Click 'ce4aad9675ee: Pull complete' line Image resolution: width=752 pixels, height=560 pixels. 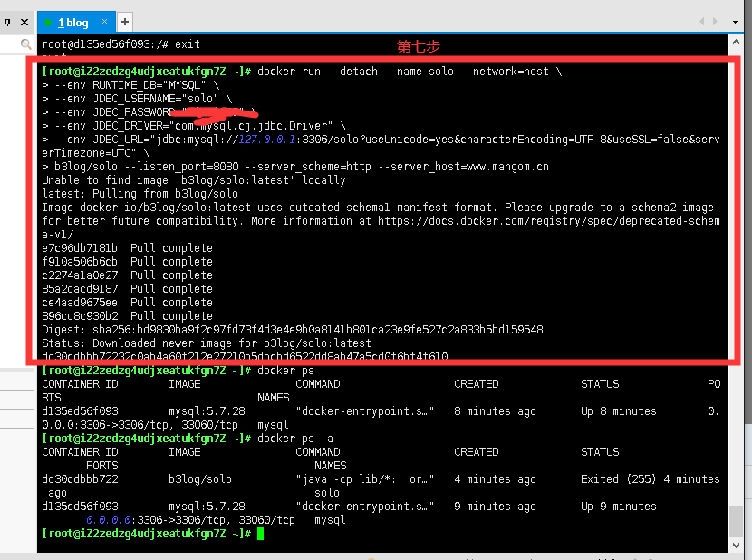click(x=127, y=303)
